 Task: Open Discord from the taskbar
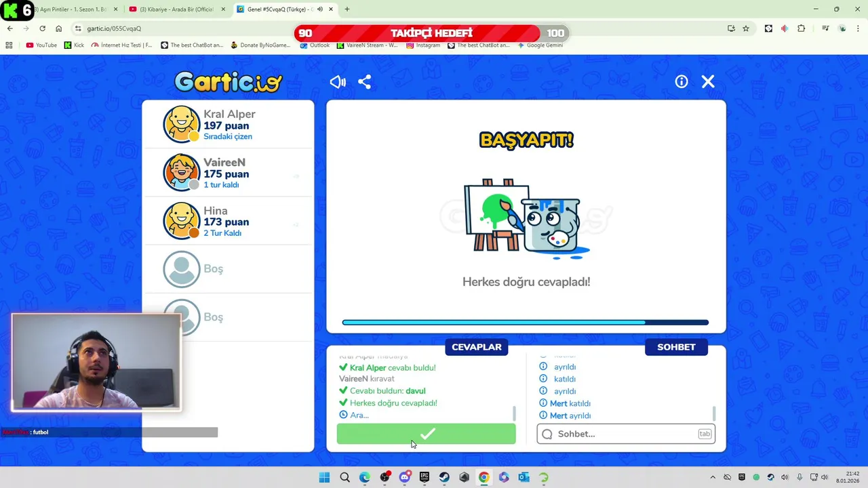pyautogui.click(x=405, y=477)
